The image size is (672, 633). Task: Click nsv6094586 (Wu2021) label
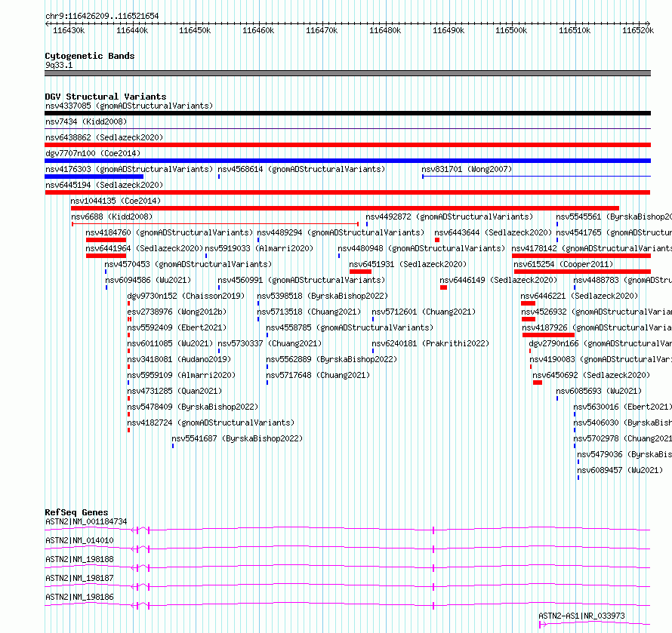[x=148, y=280]
